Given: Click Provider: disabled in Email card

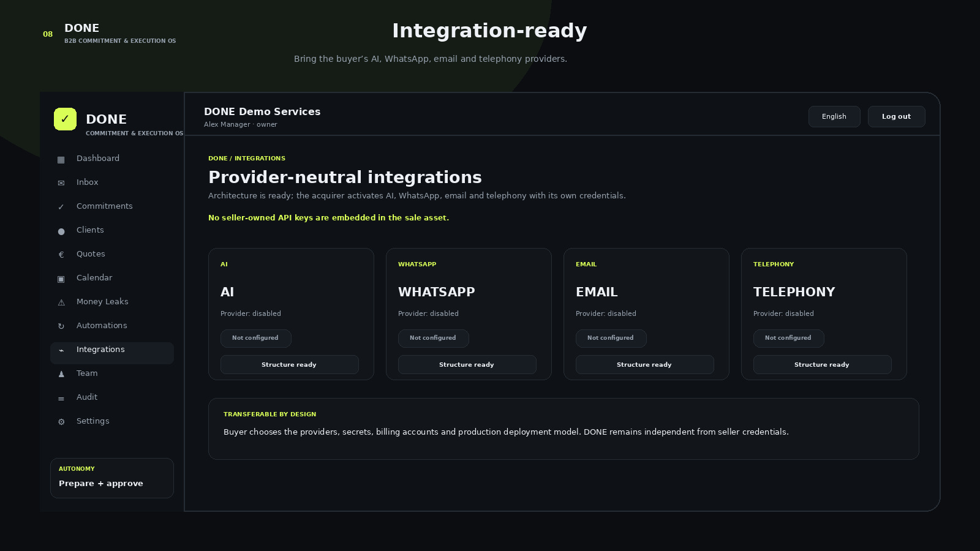Looking at the screenshot, I should coord(606,313).
